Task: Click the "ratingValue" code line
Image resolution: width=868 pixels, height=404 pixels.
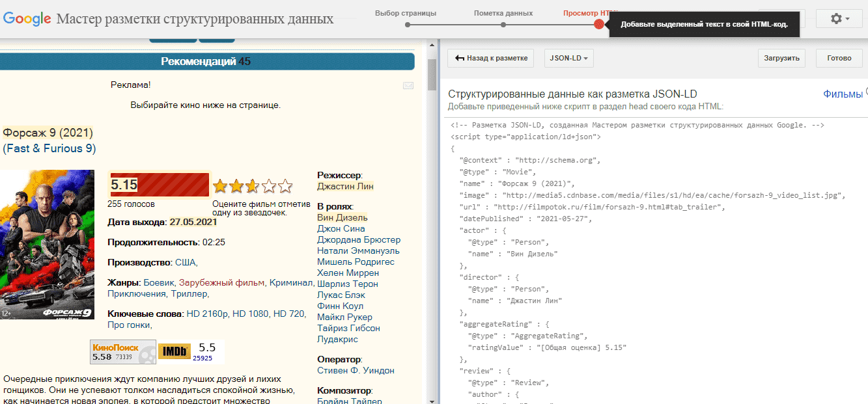Action: click(x=547, y=347)
